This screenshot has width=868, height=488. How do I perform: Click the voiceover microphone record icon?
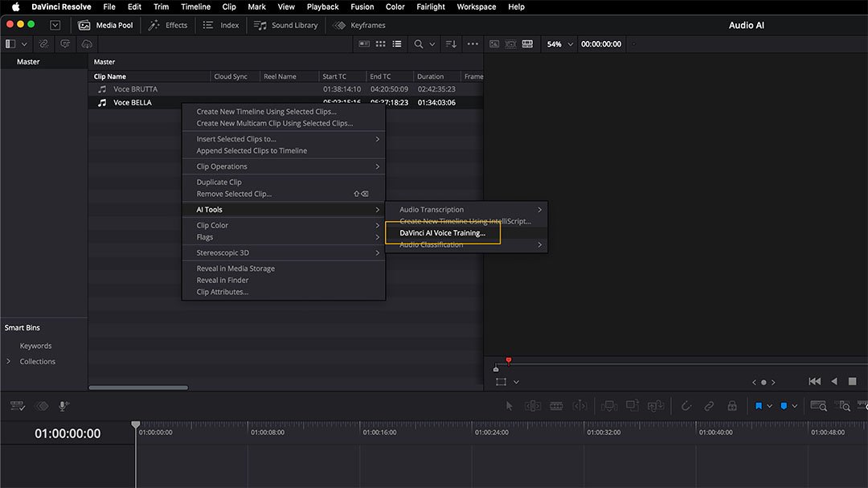(63, 406)
